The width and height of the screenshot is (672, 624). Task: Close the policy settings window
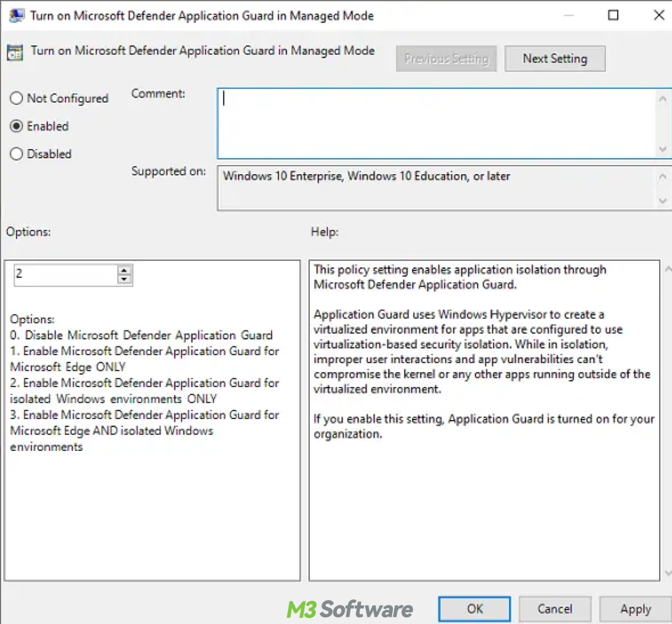click(x=659, y=15)
